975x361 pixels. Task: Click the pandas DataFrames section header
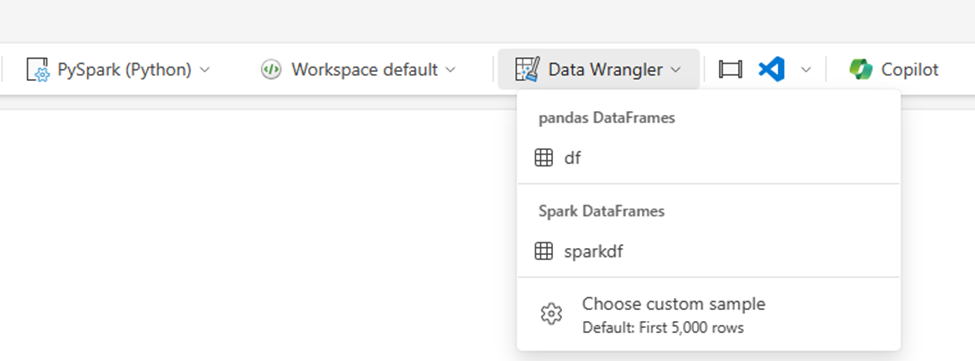(x=606, y=118)
